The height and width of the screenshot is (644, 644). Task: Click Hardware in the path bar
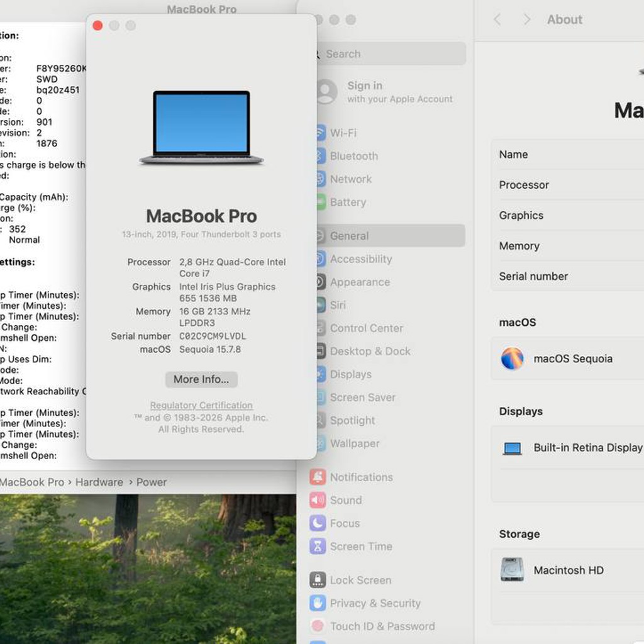tap(99, 482)
